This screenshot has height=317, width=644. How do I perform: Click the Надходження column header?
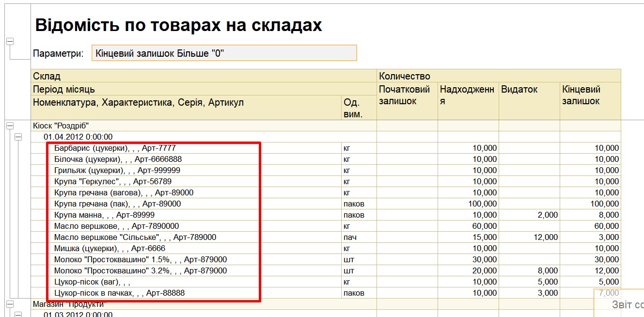(x=468, y=101)
